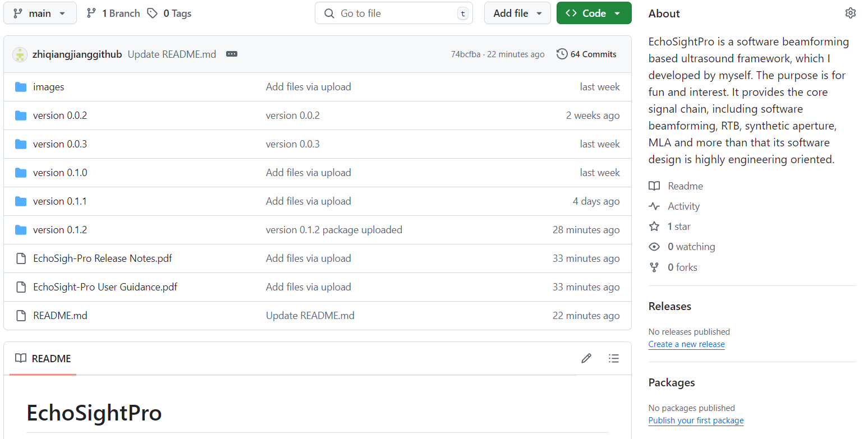Open the version 0.1.0 folder
The image size is (868, 439).
tap(60, 173)
